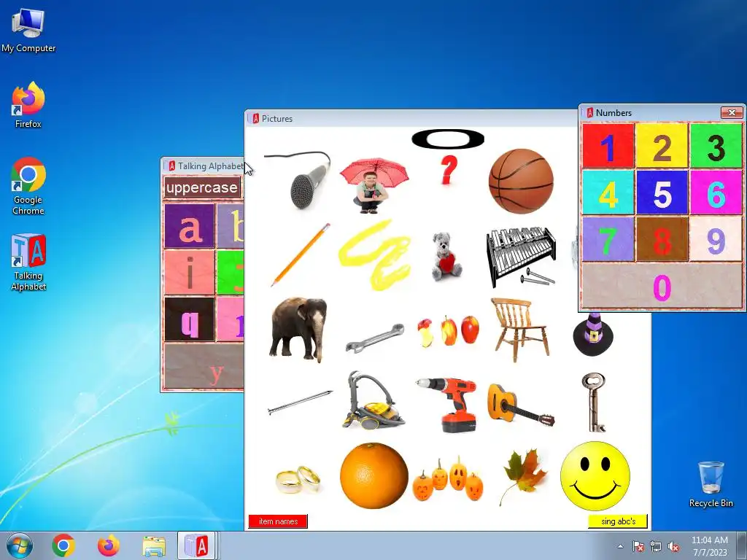747x560 pixels.
Task: Click number 7 tile in Numbers window
Action: tap(608, 239)
